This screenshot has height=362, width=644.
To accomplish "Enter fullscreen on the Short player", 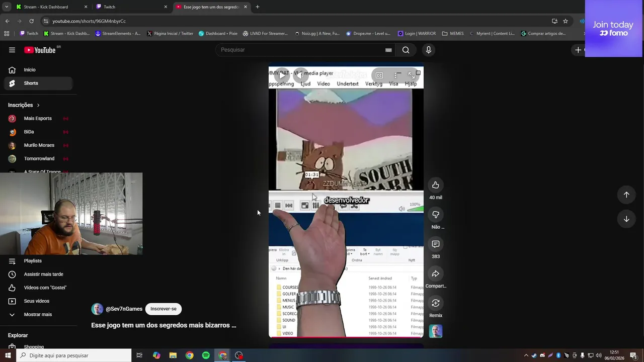I will (411, 75).
